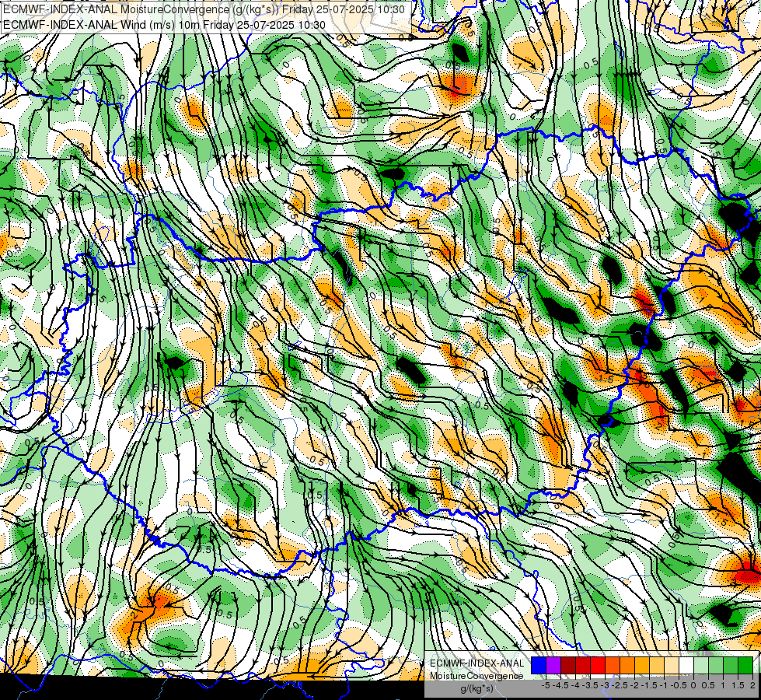Select the palest green swatch between 0 and 0.5
This screenshot has height=700, width=761.
pos(701,666)
